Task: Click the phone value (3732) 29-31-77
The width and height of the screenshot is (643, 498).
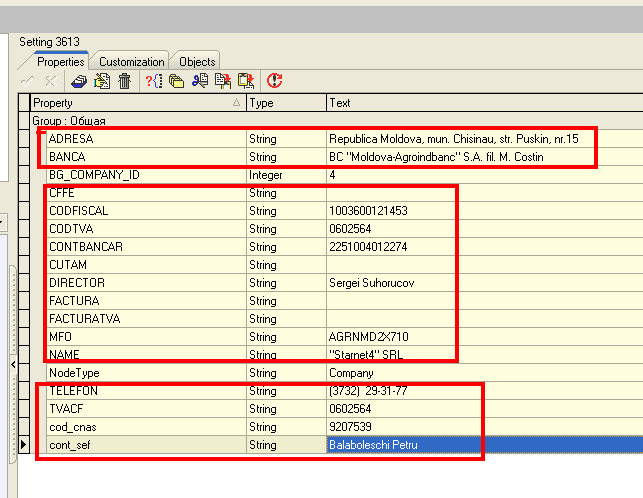Action: tap(368, 391)
